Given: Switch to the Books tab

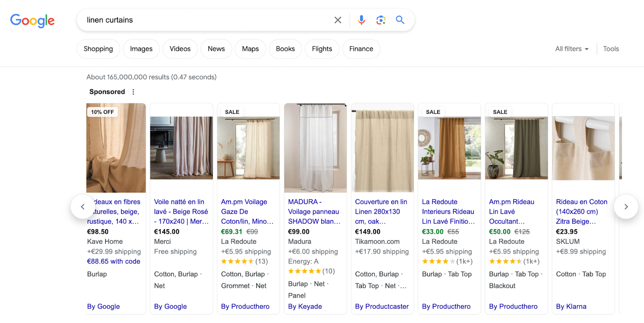Looking at the screenshot, I should (285, 49).
